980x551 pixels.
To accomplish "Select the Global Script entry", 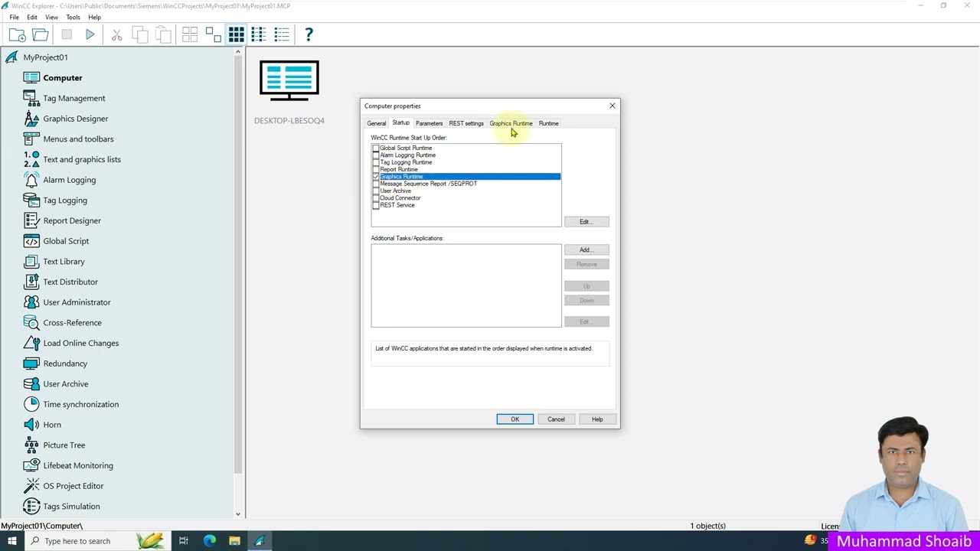I will (66, 241).
